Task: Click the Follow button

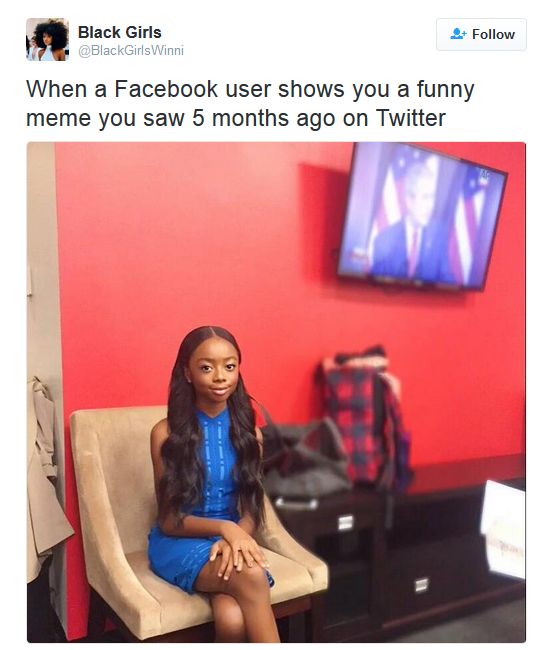Action: tap(481, 34)
